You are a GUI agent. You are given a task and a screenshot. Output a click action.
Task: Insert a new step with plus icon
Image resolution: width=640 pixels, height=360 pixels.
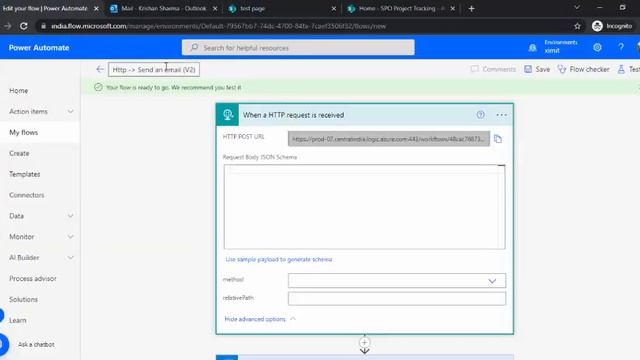[364, 342]
